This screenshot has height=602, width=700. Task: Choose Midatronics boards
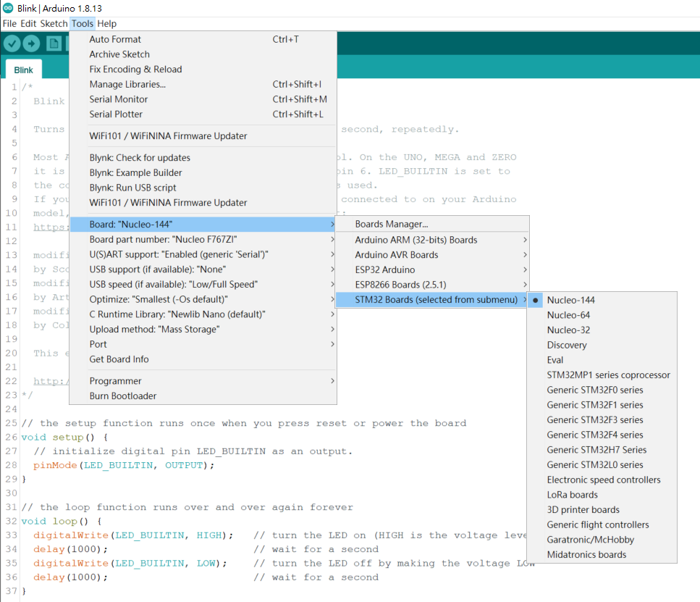click(602, 555)
